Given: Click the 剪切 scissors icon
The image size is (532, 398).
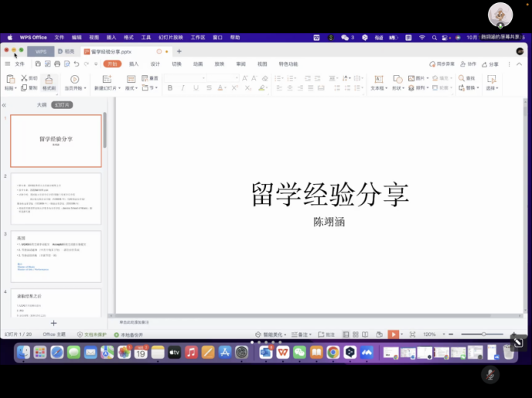Looking at the screenshot, I should click(x=24, y=78).
